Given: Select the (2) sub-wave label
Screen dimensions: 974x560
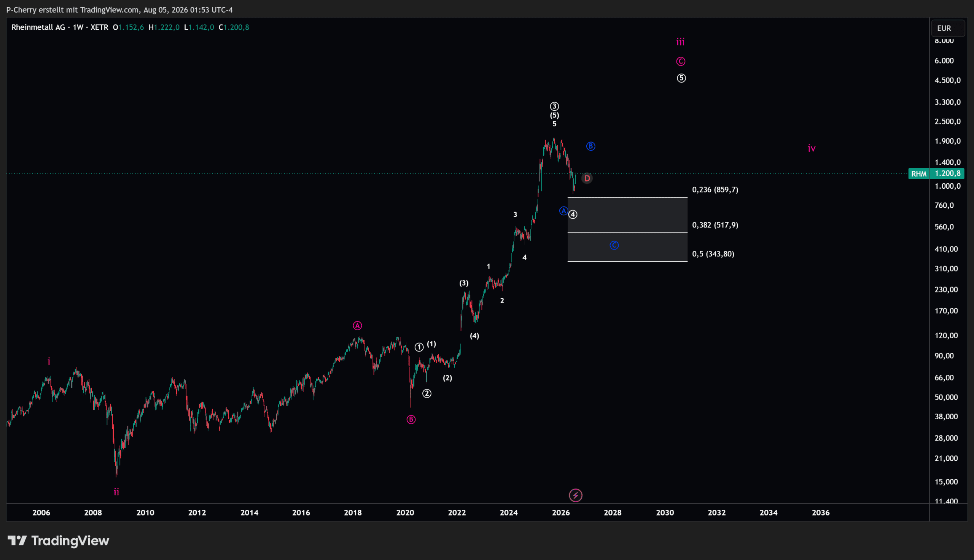Looking at the screenshot, I should [x=447, y=378].
